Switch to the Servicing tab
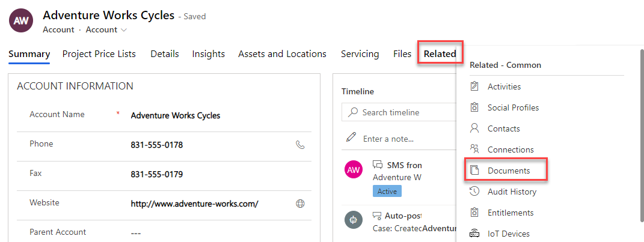The image size is (644, 242). click(x=360, y=54)
